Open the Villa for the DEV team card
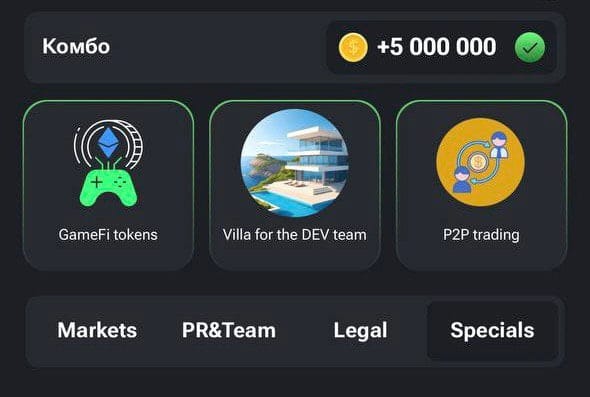Image resolution: width=590 pixels, height=397 pixels. [x=295, y=185]
